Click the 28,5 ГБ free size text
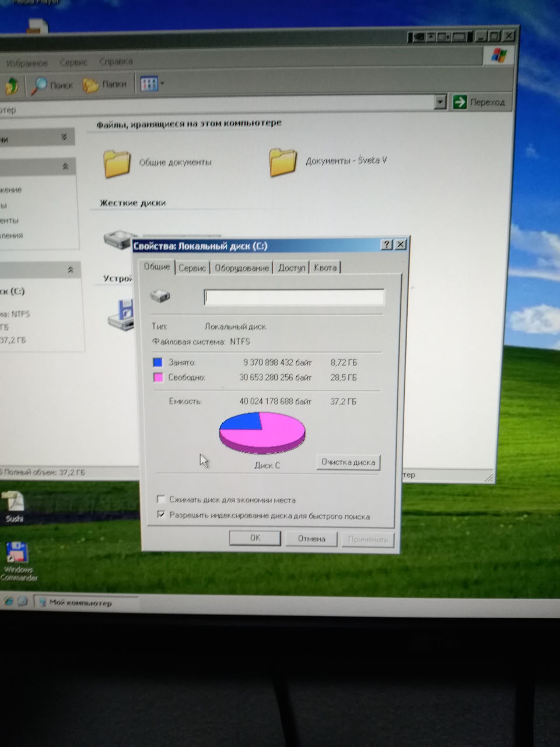The image size is (560, 747). click(x=344, y=378)
